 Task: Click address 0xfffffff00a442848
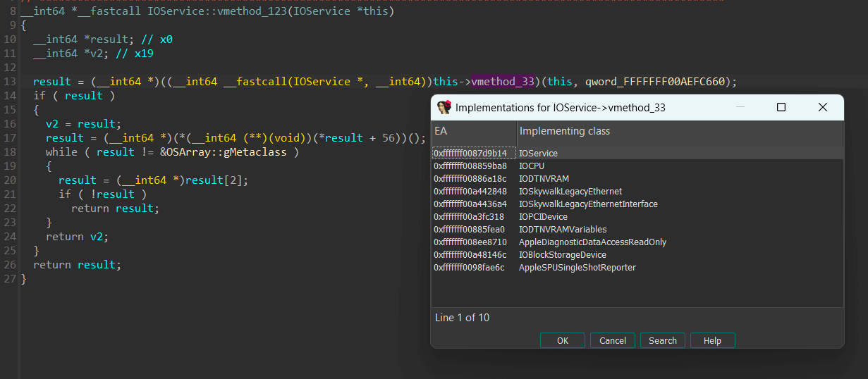470,191
